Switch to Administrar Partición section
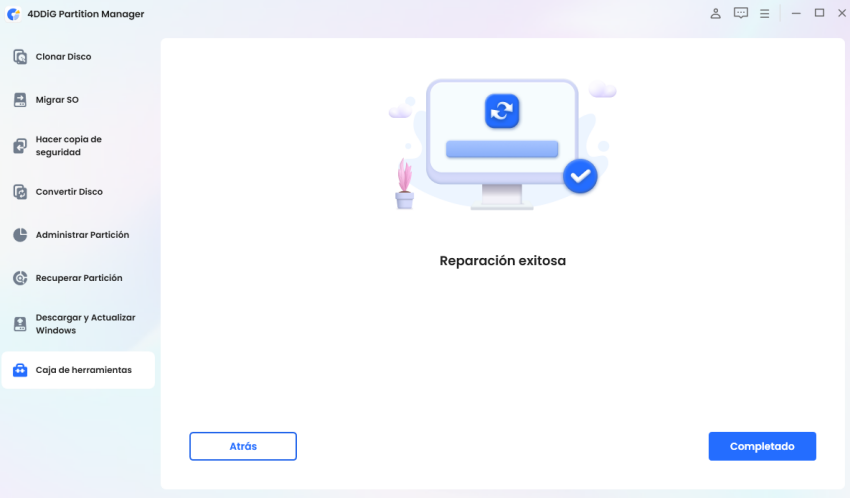This screenshot has width=850, height=498. [82, 235]
